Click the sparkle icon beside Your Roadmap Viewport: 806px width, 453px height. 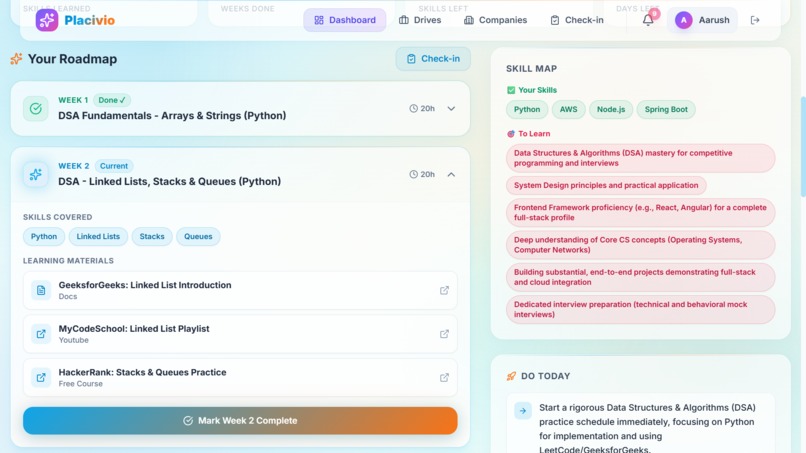pos(16,59)
